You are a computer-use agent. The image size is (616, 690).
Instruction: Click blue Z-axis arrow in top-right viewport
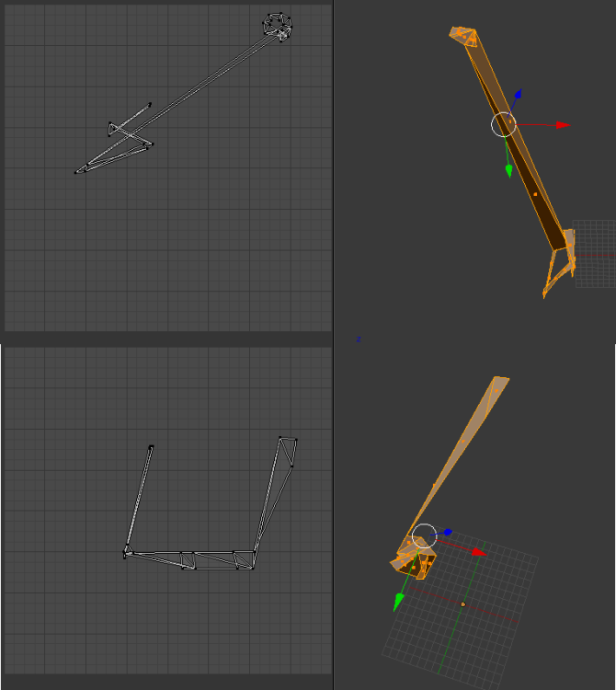[x=519, y=94]
